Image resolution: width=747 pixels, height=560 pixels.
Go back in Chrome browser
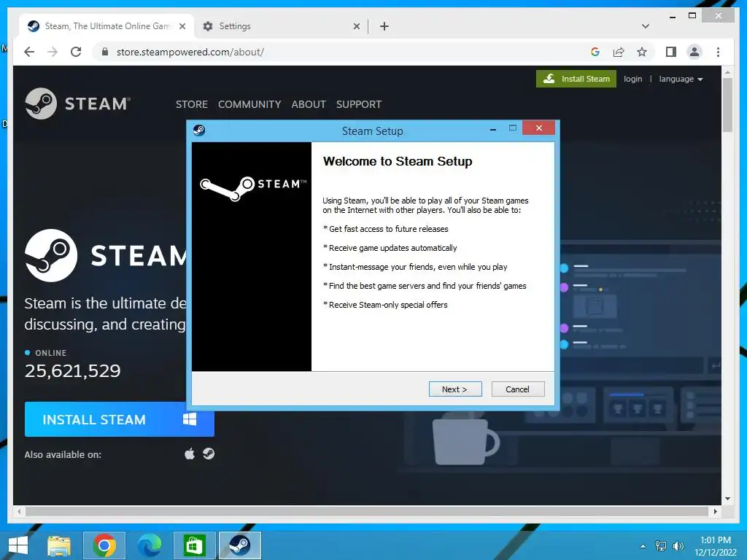point(29,52)
